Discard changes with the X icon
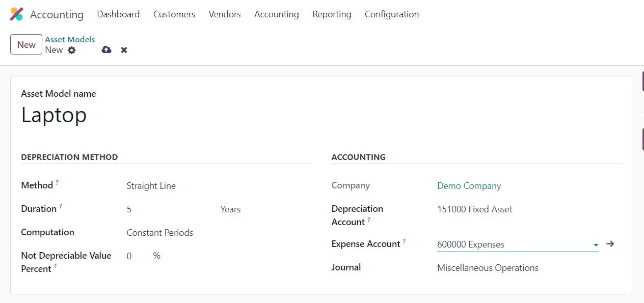644x303 pixels. [124, 50]
